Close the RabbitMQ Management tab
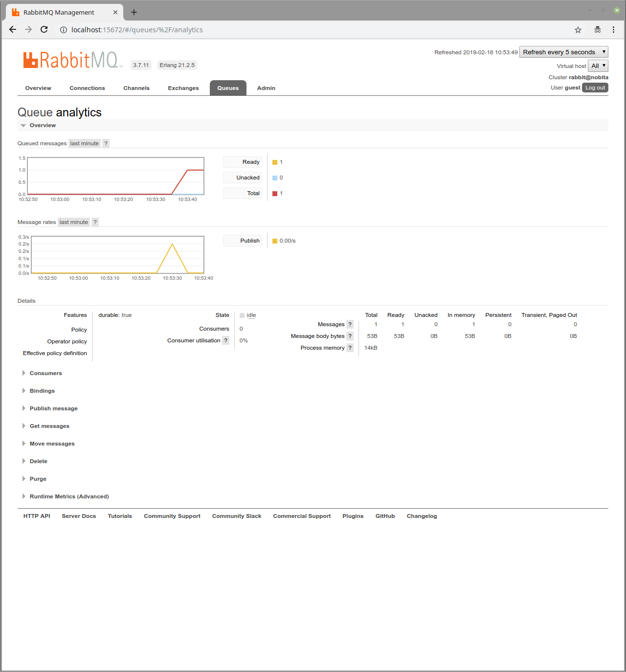 115,12
